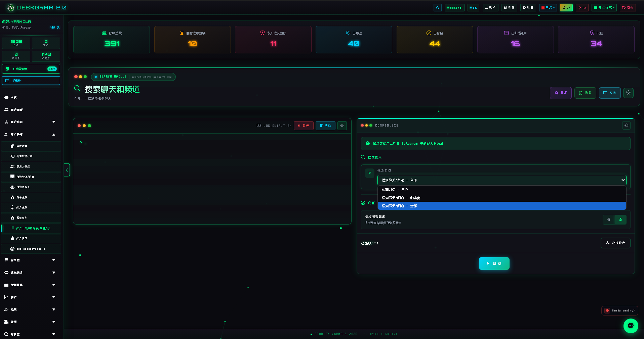Open the 调度器 calendar button
644x339 pixels.
[x=31, y=81]
